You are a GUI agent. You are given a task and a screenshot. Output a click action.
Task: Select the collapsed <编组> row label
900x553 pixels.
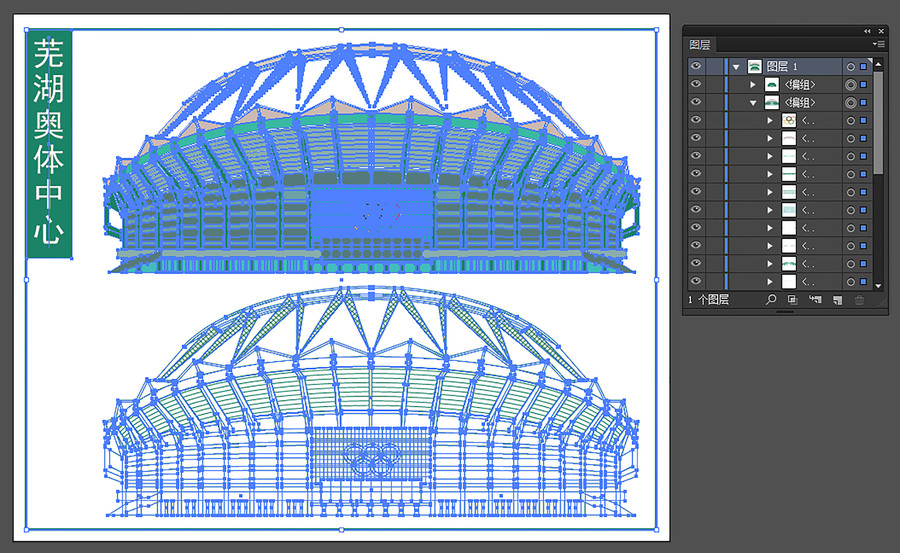point(800,85)
